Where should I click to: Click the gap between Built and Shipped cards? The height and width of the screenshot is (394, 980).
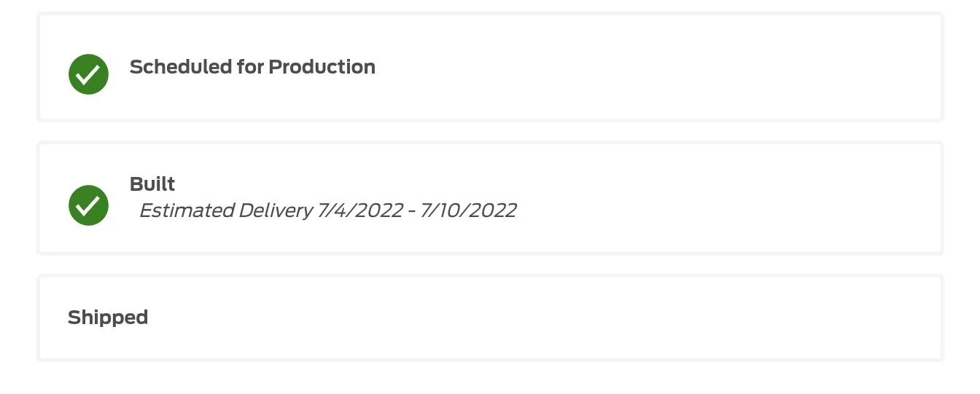490,264
